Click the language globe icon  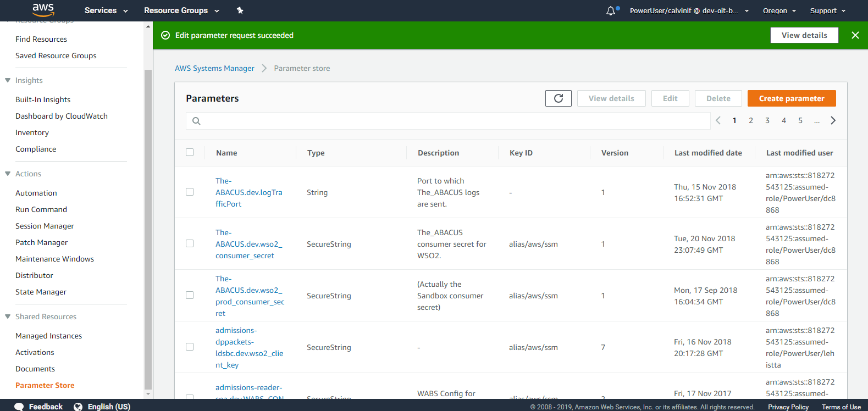[x=78, y=407]
